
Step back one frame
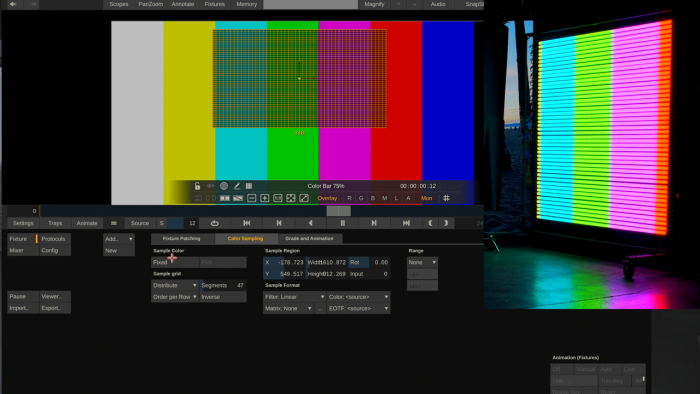279,223
